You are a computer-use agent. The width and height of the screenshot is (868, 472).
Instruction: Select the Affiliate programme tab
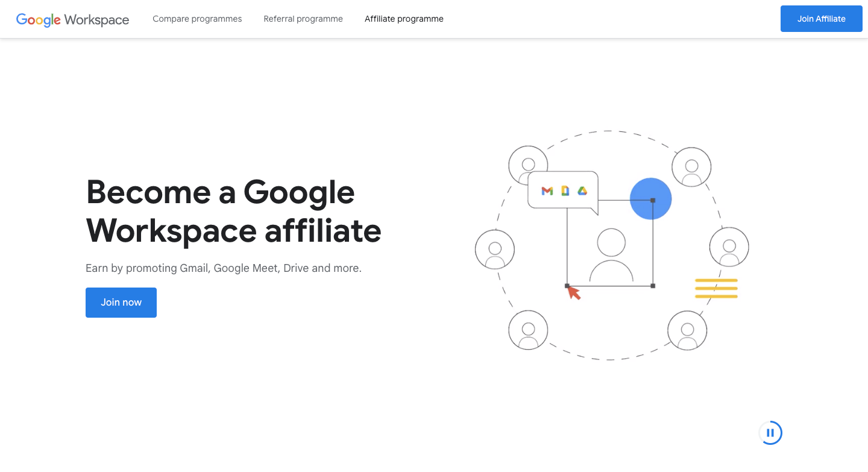pos(404,19)
